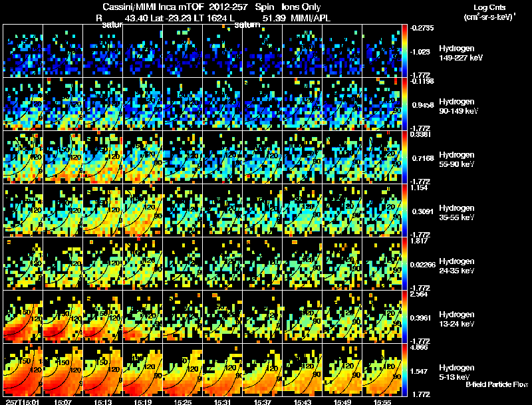Select the 15:37 time label
Screen dimensions: 532x405
point(262,402)
